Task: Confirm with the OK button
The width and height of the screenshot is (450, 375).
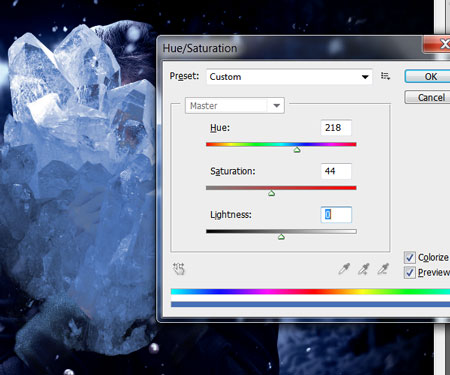Action: pos(427,77)
